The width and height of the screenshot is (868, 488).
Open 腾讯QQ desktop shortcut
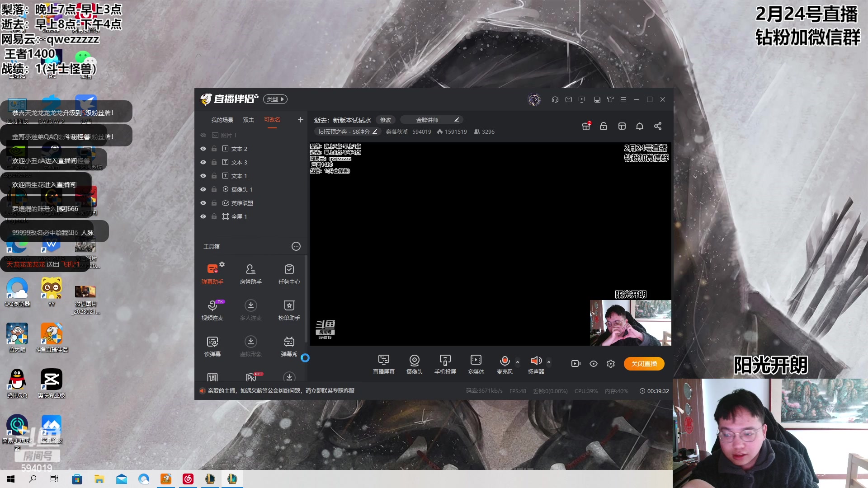pos(17,383)
